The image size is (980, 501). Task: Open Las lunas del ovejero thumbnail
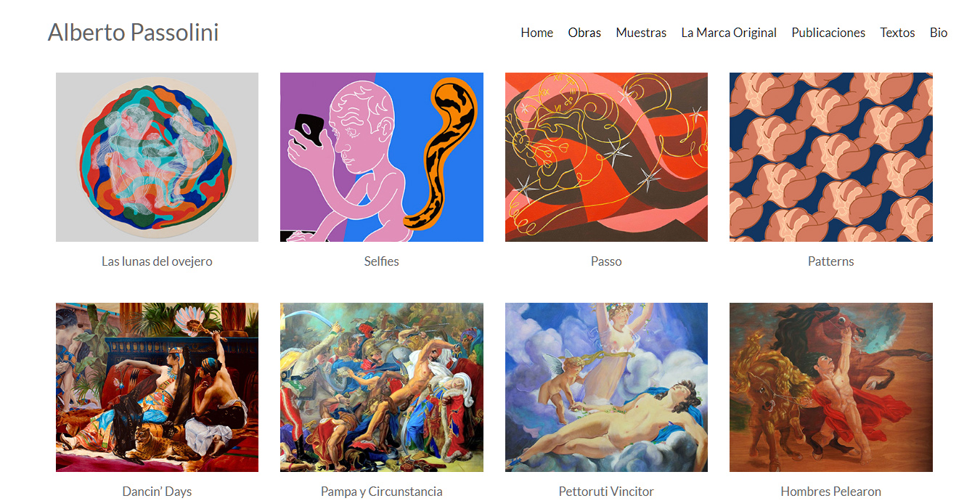[x=157, y=157]
